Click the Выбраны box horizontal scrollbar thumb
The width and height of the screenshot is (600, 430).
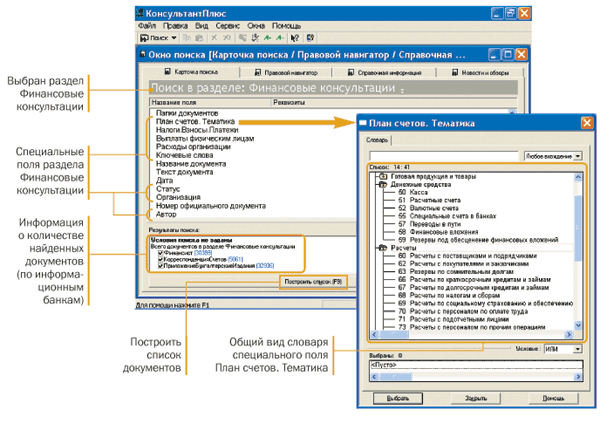click(395, 377)
